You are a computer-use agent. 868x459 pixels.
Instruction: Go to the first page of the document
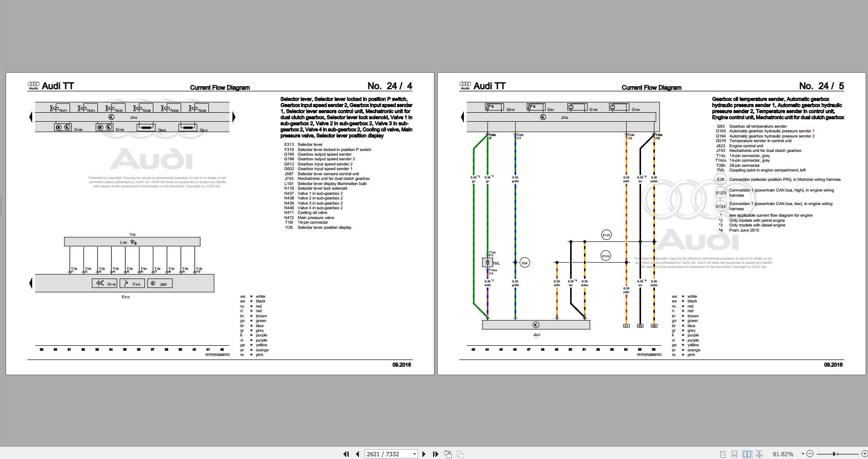[346, 454]
